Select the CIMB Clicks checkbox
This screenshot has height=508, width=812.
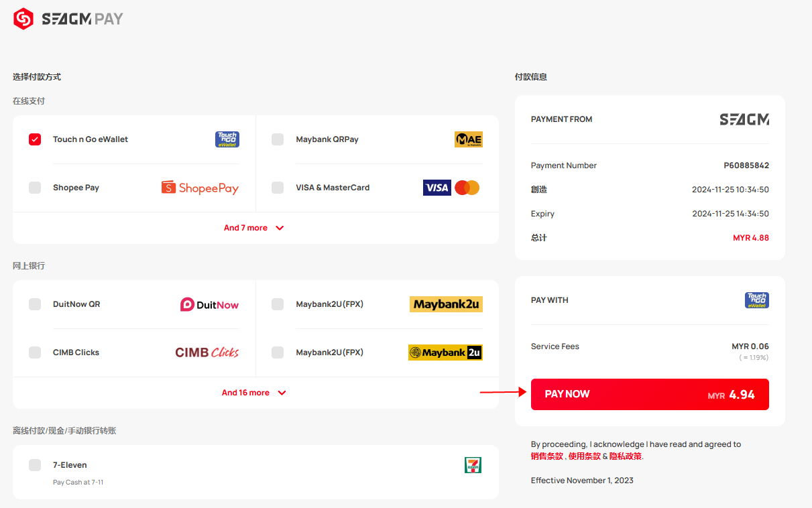click(35, 353)
